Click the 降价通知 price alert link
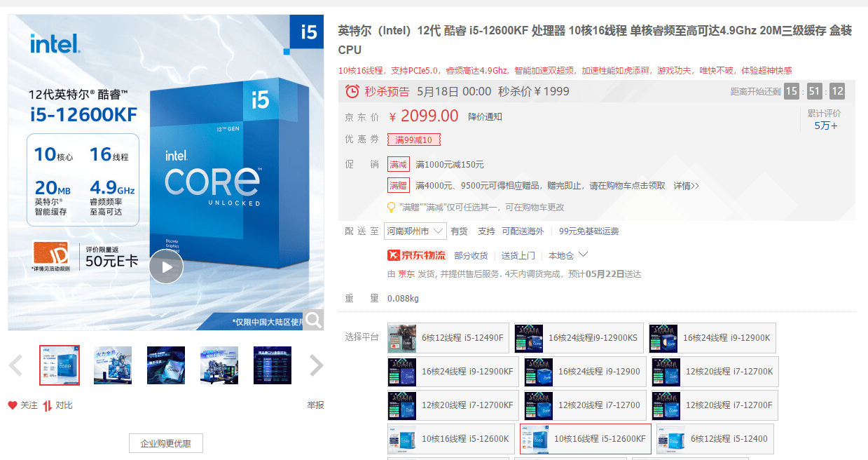Image resolution: width=868 pixels, height=460 pixels. coord(485,117)
